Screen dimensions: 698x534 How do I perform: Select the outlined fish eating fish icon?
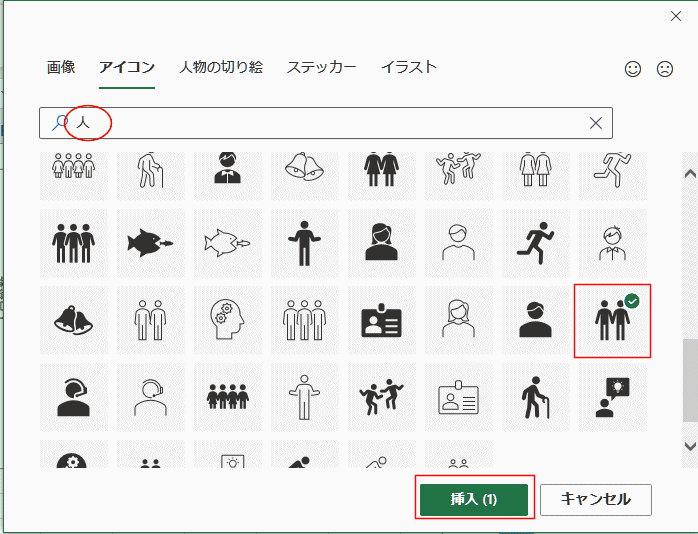pyautogui.click(x=227, y=243)
